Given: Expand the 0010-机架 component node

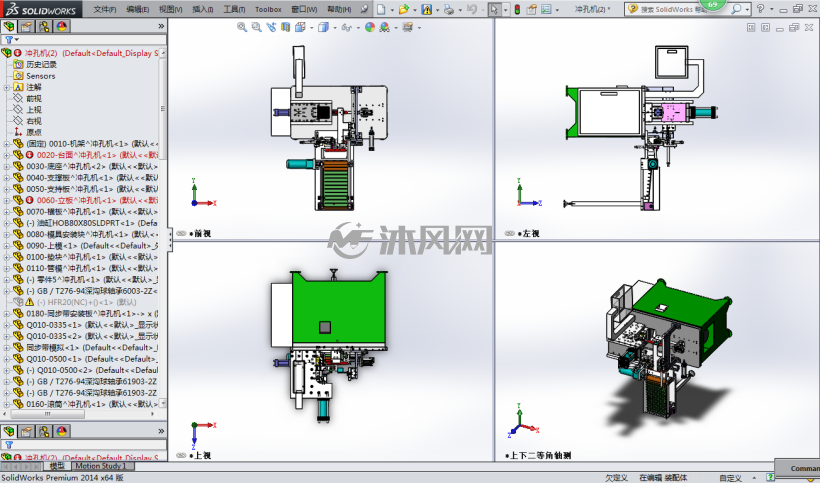Looking at the screenshot, I should pyautogui.click(x=6, y=144).
